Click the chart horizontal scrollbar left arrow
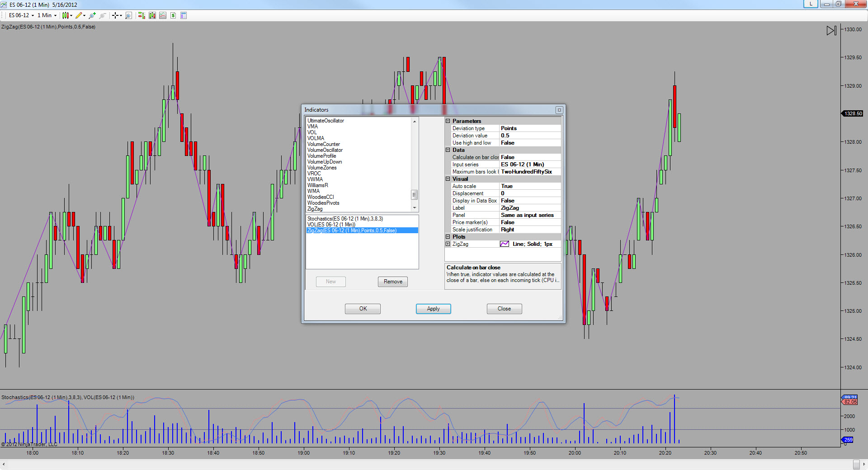 (x=4, y=464)
